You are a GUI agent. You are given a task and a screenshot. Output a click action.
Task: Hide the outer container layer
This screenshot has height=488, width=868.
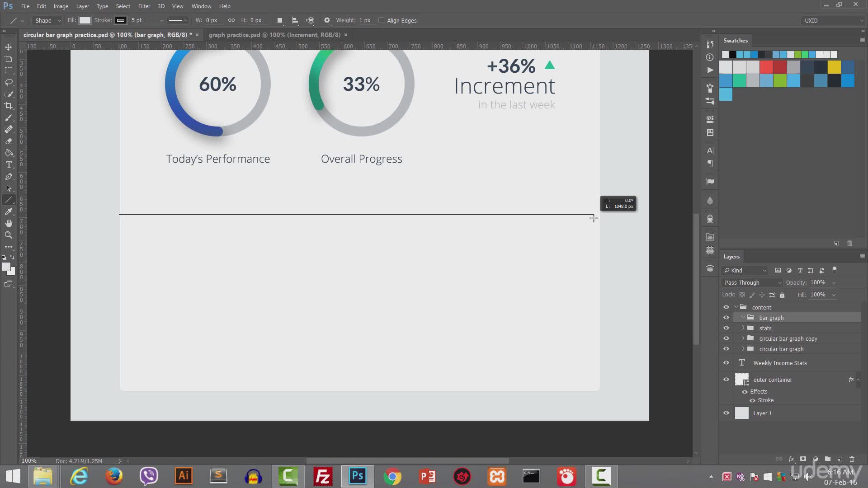pos(726,380)
